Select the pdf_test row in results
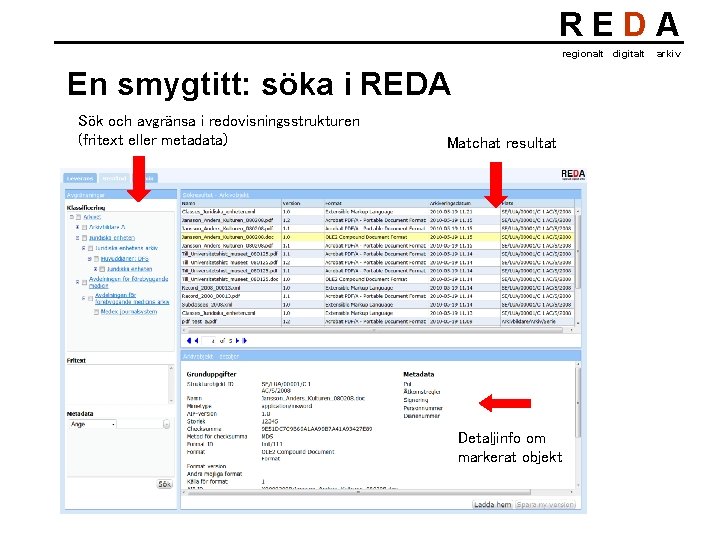Image resolution: width=720 pixels, height=540 pixels. 377,321
